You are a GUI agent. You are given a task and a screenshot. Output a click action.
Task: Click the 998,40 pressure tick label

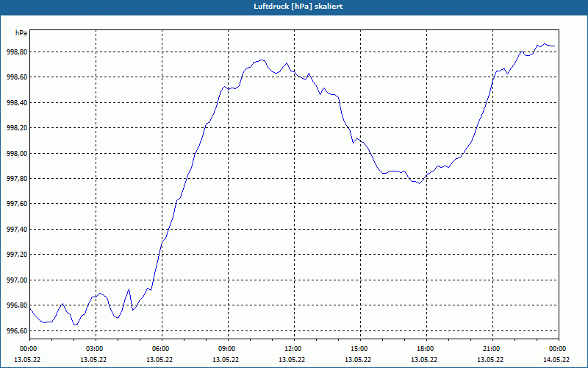click(x=17, y=102)
